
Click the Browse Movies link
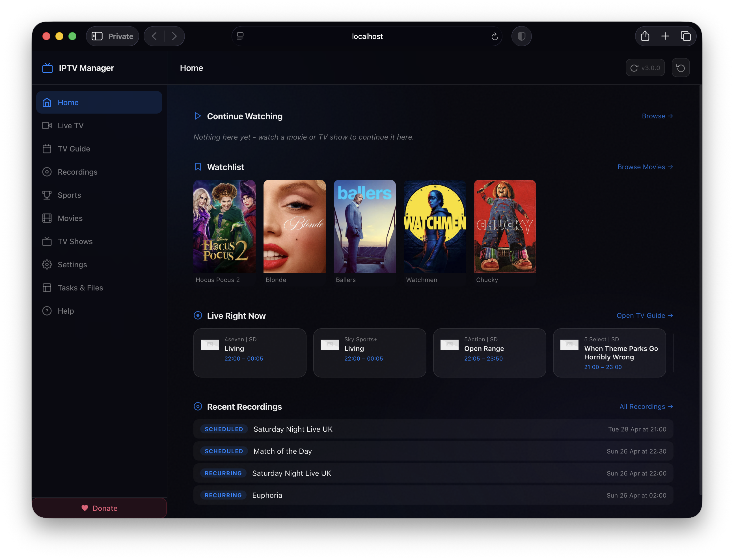645,167
